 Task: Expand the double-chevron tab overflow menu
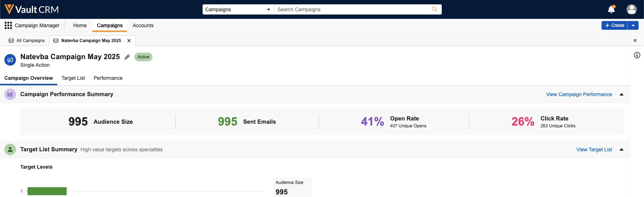pos(635,41)
